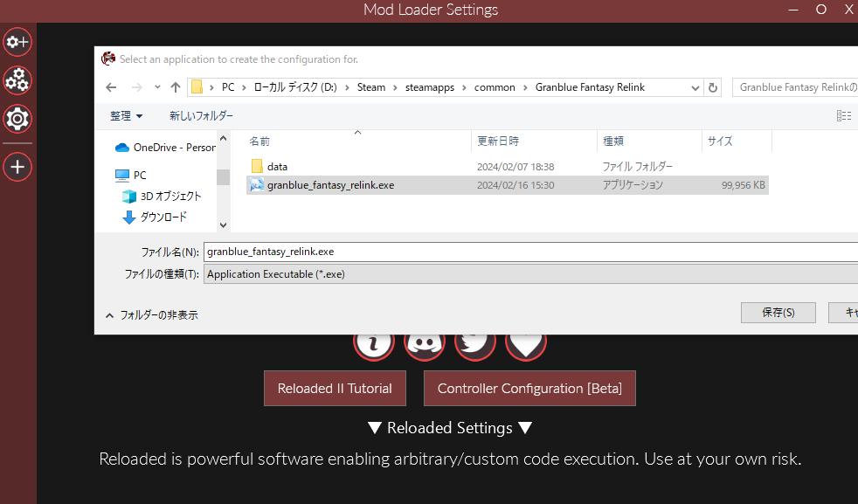The height and width of the screenshot is (504, 858).
Task: Click the data folder icon
Action: [x=257, y=166]
